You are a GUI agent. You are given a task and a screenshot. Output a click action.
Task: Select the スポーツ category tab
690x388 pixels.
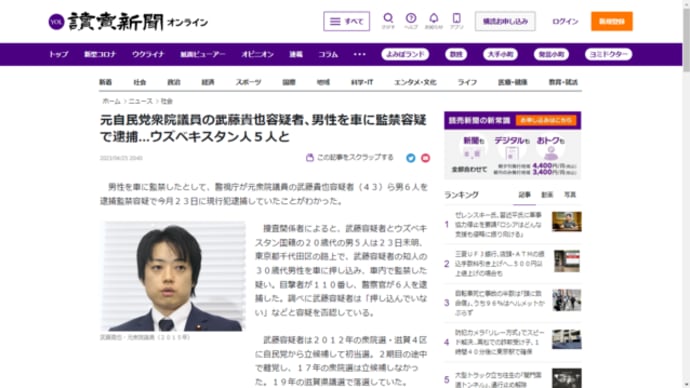(248, 82)
